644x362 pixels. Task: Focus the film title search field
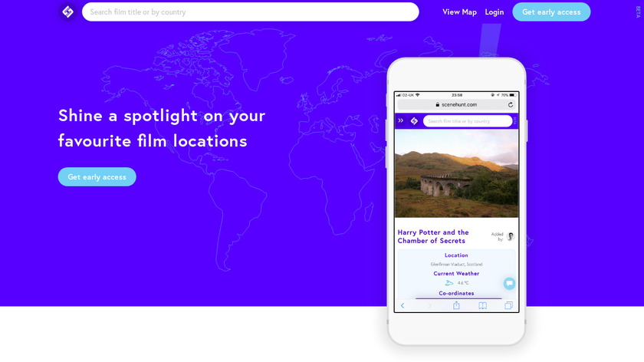(x=250, y=12)
